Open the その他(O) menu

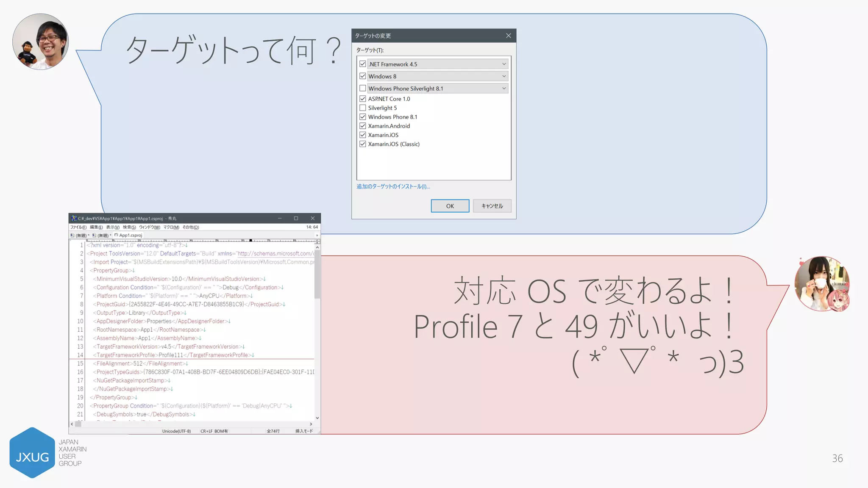point(191,227)
